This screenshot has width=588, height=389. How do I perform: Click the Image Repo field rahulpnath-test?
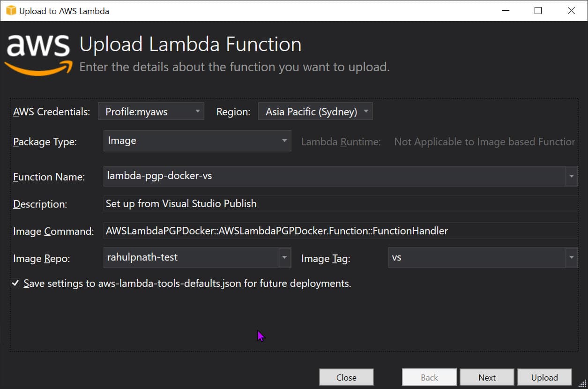click(x=191, y=257)
